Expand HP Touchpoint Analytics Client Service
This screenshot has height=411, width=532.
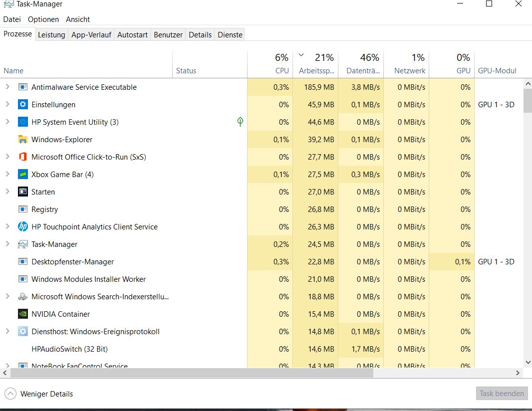click(7, 226)
